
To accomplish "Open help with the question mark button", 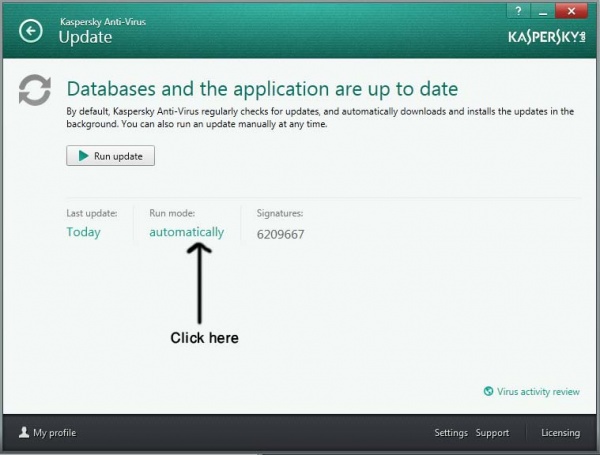I will coord(518,11).
